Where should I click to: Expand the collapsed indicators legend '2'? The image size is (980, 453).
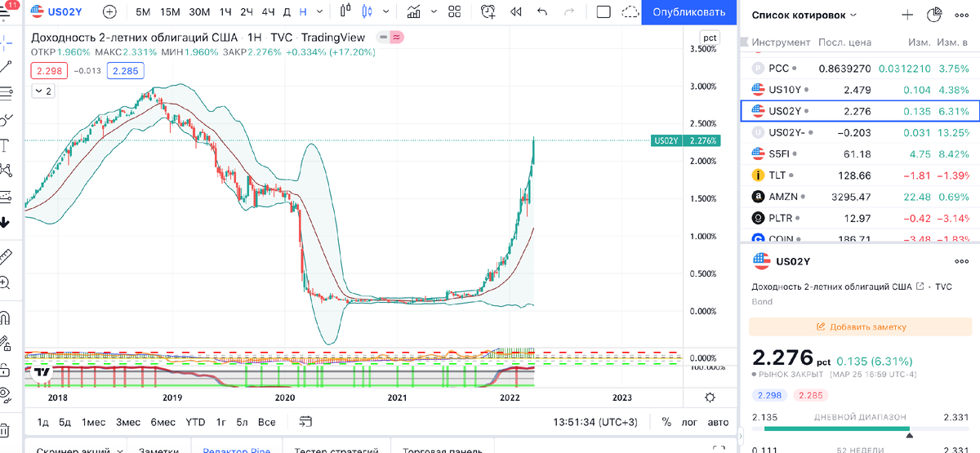click(43, 91)
